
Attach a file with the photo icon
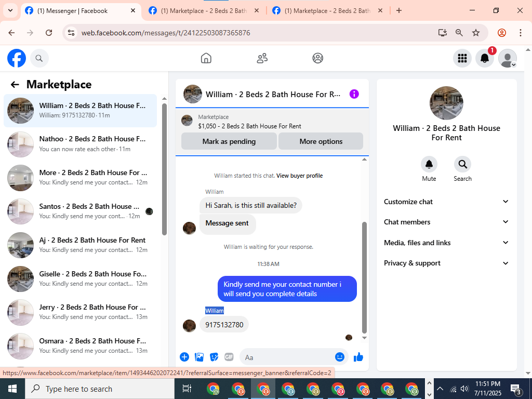pos(199,357)
